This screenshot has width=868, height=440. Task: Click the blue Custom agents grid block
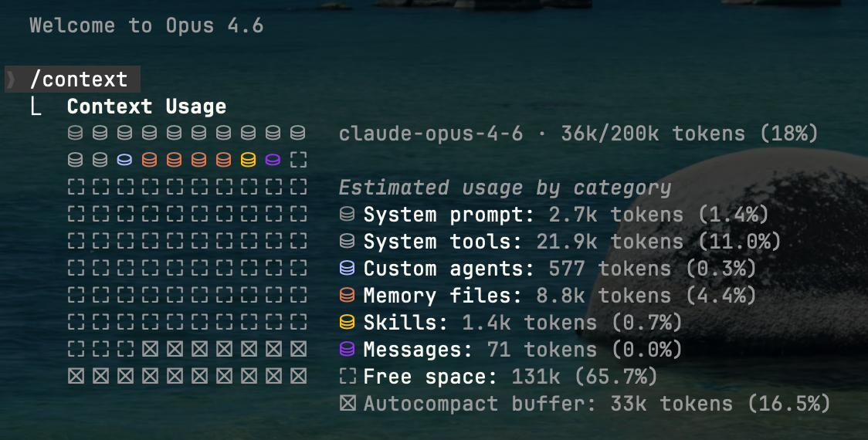(x=124, y=161)
